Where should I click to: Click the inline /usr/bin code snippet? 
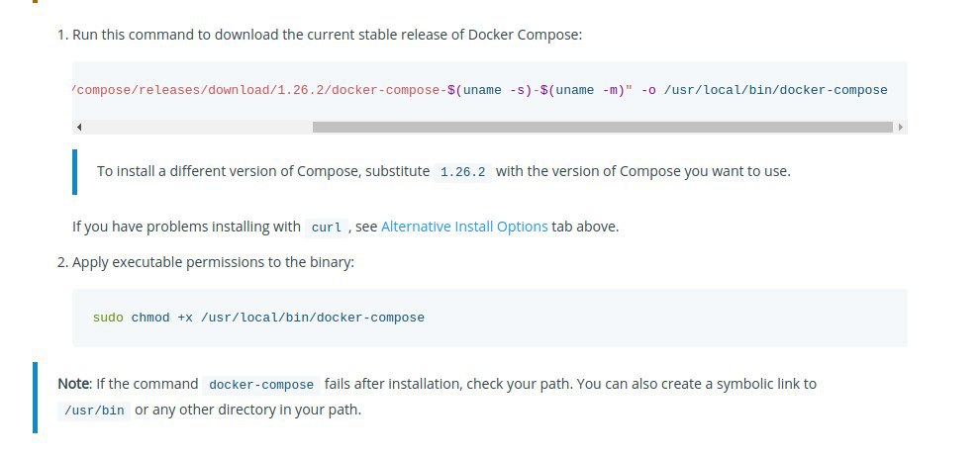coord(94,412)
